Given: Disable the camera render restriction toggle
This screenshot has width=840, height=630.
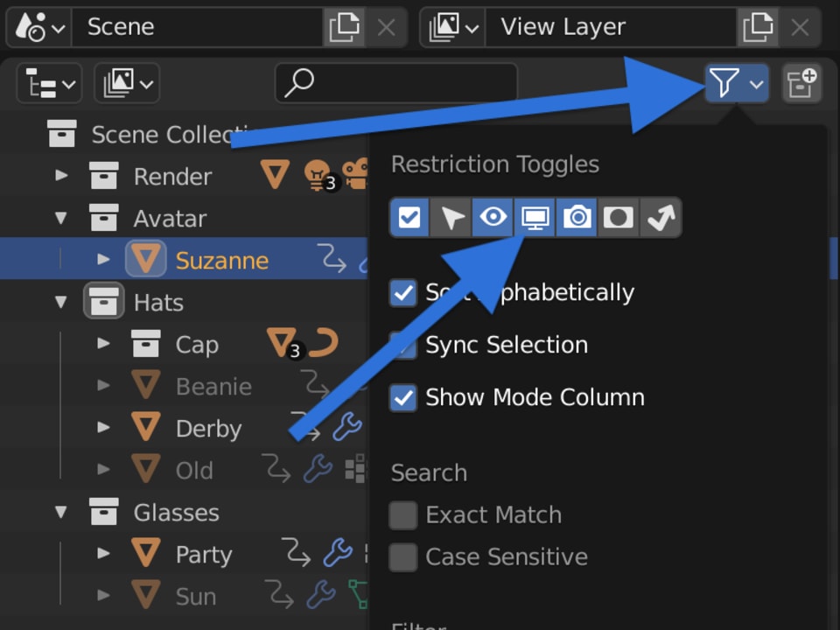Looking at the screenshot, I should [x=577, y=217].
